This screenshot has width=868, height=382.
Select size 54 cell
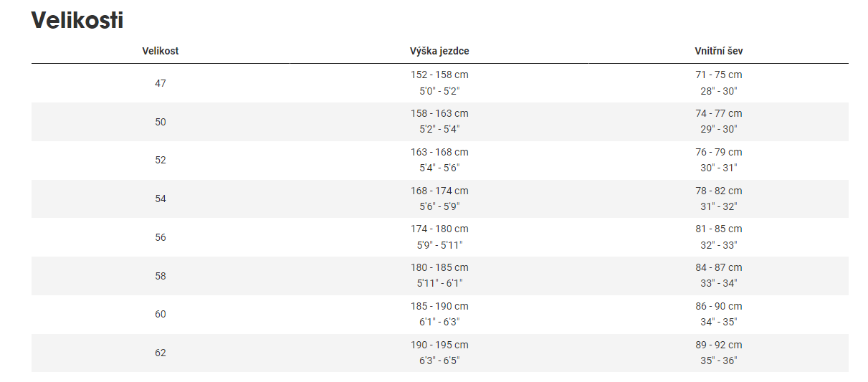pyautogui.click(x=160, y=199)
